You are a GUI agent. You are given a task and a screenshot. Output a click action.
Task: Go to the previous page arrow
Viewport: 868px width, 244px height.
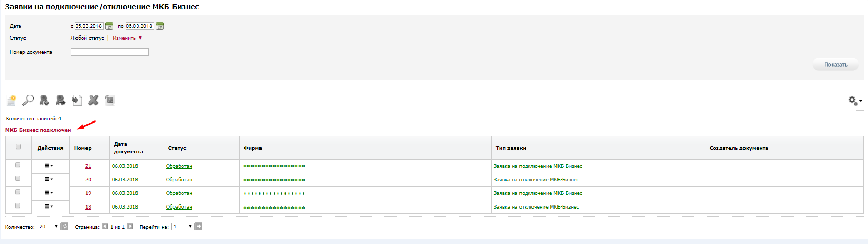[105, 226]
